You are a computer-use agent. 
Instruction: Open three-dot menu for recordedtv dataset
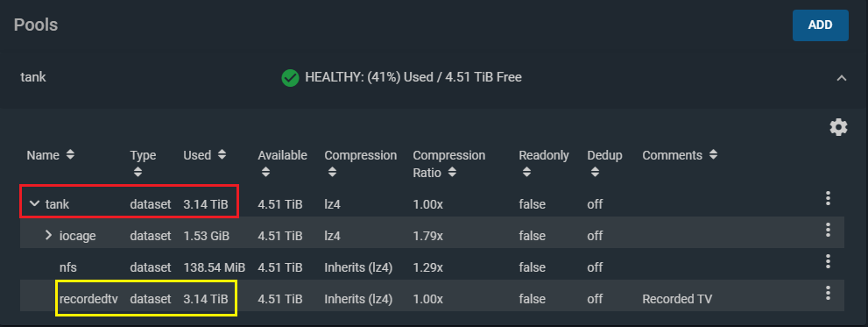pos(828,293)
